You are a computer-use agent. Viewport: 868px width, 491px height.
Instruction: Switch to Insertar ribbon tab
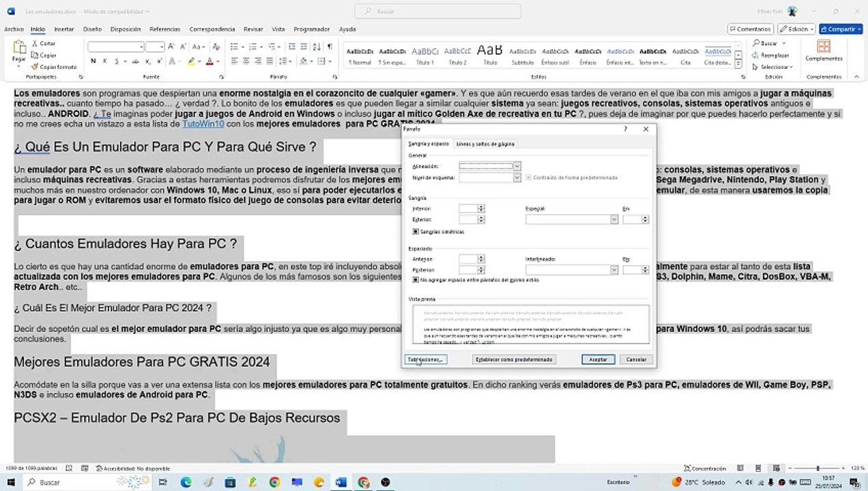click(63, 29)
